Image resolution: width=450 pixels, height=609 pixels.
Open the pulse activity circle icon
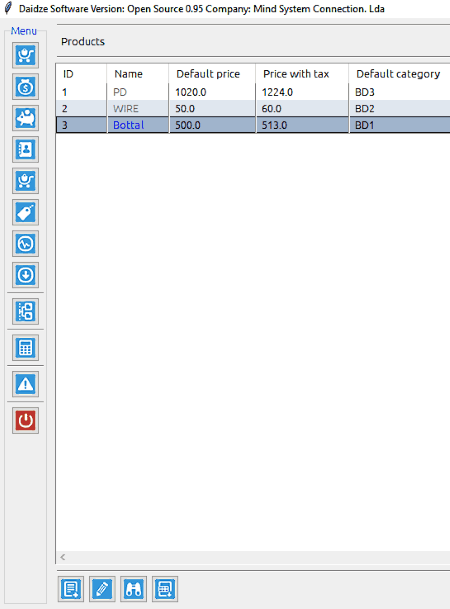point(25,244)
